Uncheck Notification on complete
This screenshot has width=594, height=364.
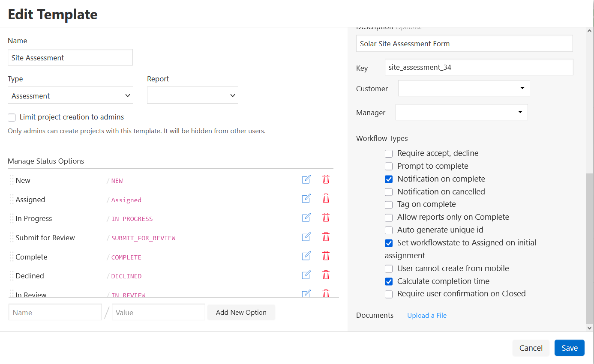click(389, 179)
